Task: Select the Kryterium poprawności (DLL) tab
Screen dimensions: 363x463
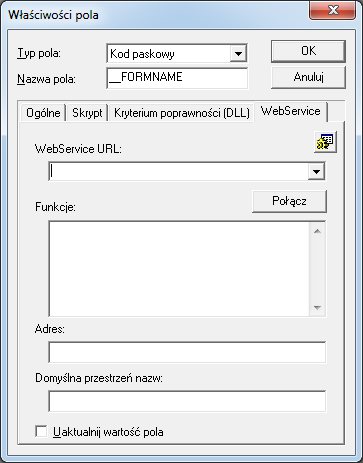Action: pyautogui.click(x=182, y=113)
